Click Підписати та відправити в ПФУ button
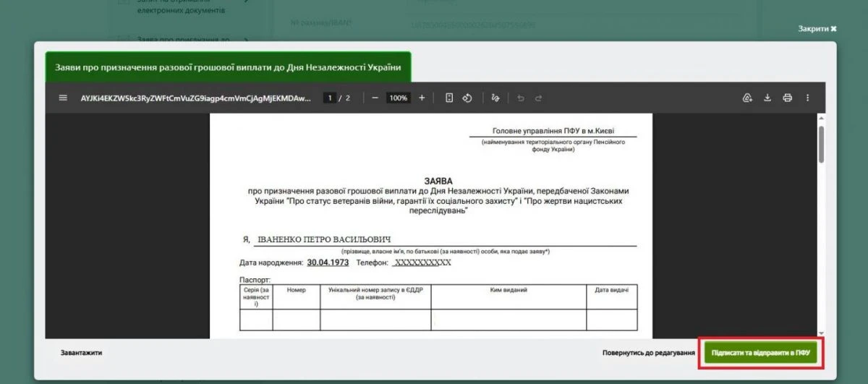Image resolution: width=868 pixels, height=384 pixels. [x=760, y=353]
